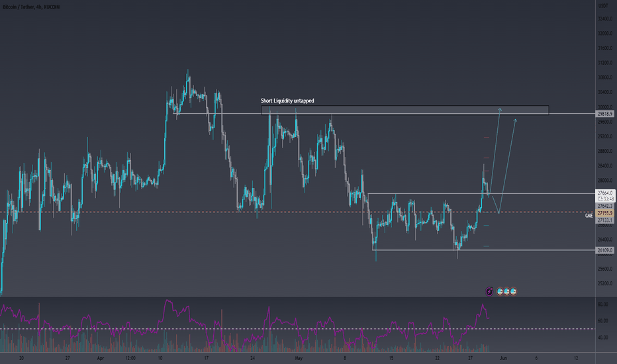Screen dimensions: 617x364
Task: Click the 60.00 level on RSI axis
Action: coord(603,321)
